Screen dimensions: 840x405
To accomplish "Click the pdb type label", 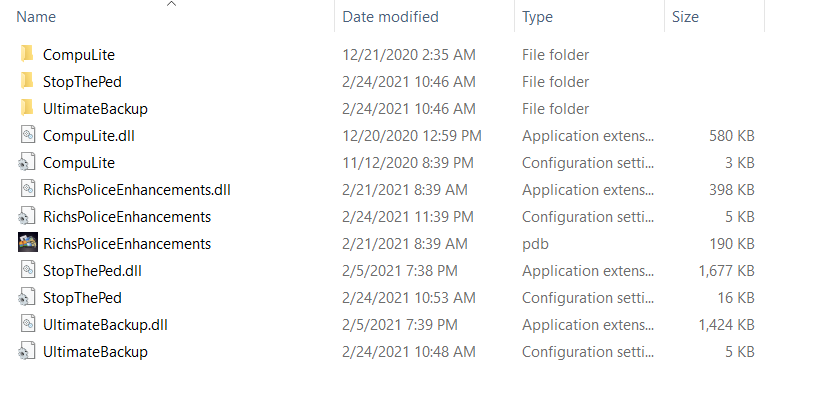I will [x=533, y=243].
